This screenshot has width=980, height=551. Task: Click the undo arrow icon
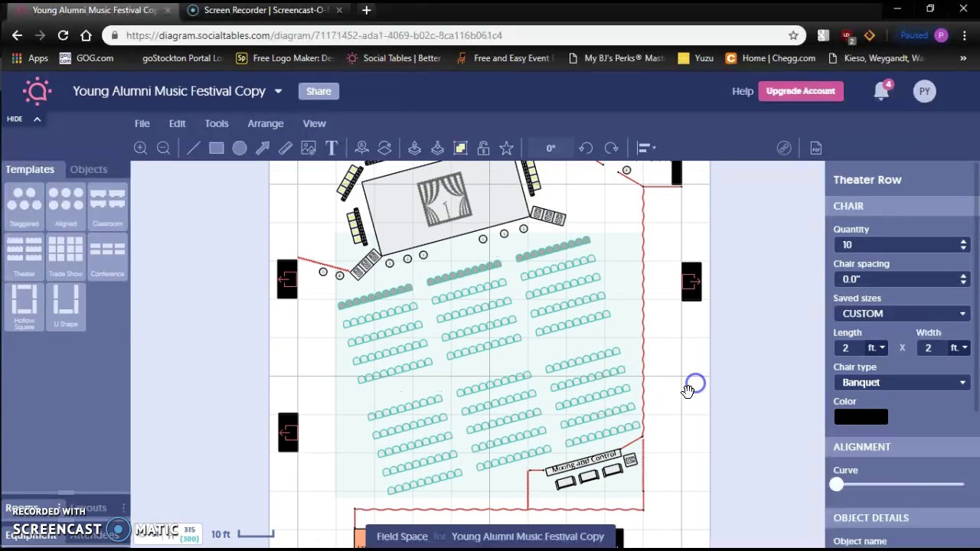[586, 148]
